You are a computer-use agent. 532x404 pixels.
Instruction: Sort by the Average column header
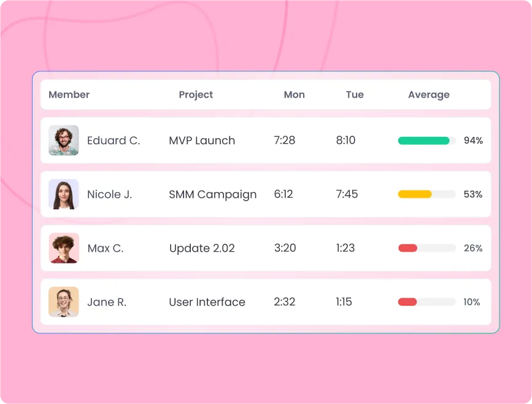428,95
